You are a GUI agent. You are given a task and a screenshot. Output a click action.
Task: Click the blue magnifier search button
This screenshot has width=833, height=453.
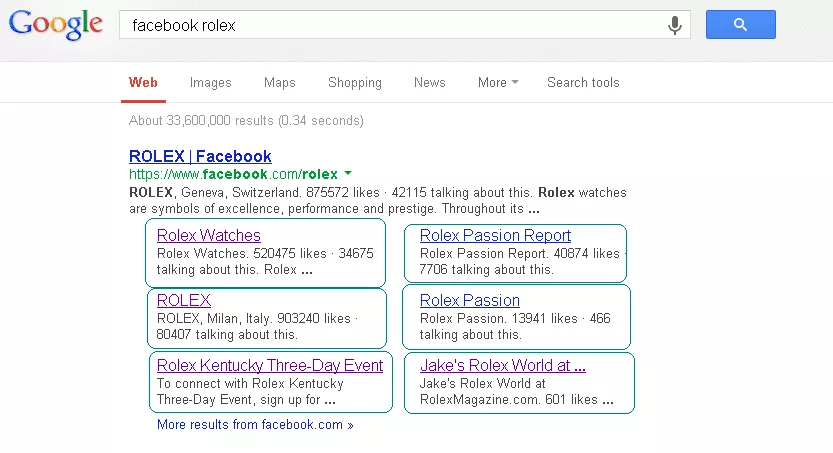pos(741,24)
